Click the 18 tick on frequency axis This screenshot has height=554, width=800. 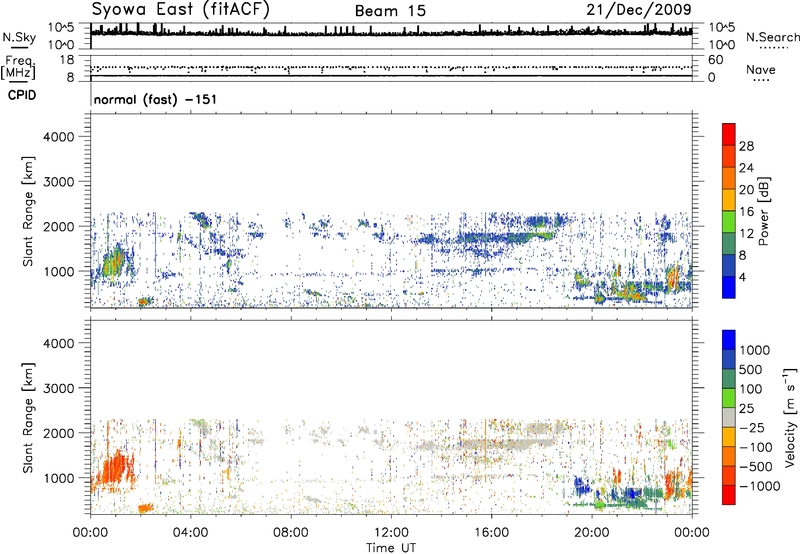click(67, 60)
